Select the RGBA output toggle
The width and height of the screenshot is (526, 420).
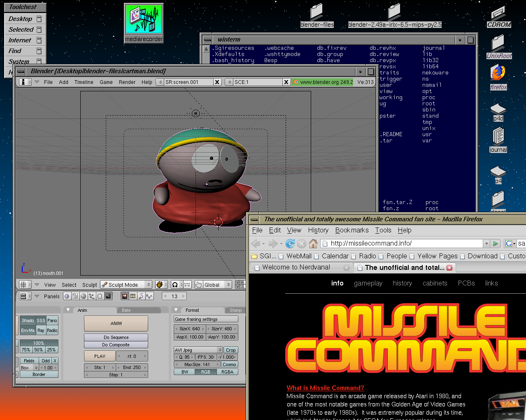pos(227,372)
